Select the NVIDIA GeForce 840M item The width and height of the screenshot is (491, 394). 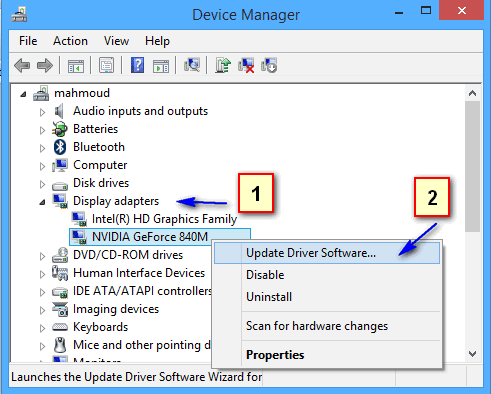pos(150,237)
